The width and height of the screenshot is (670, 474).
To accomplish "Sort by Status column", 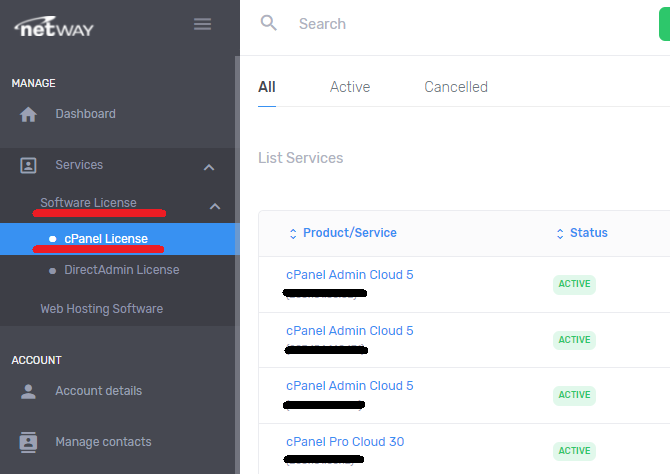I will point(581,233).
